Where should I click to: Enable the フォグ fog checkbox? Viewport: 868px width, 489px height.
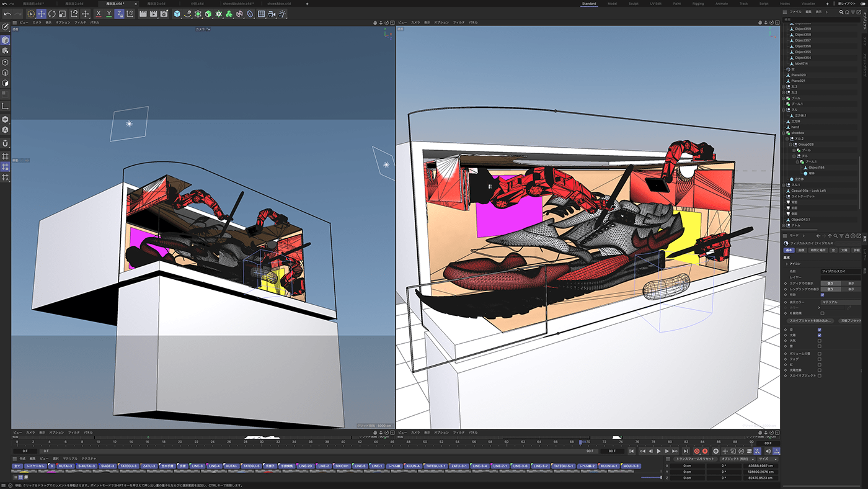820,359
